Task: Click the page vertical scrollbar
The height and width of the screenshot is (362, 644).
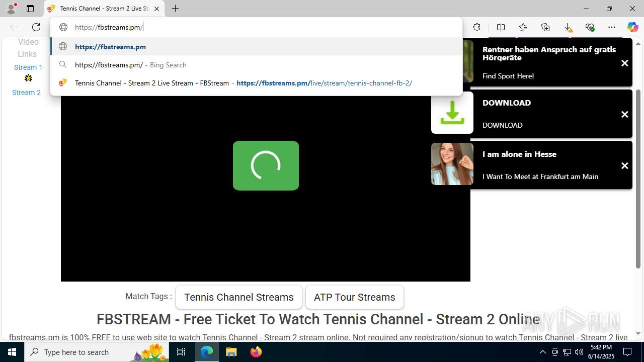Action: [x=638, y=179]
